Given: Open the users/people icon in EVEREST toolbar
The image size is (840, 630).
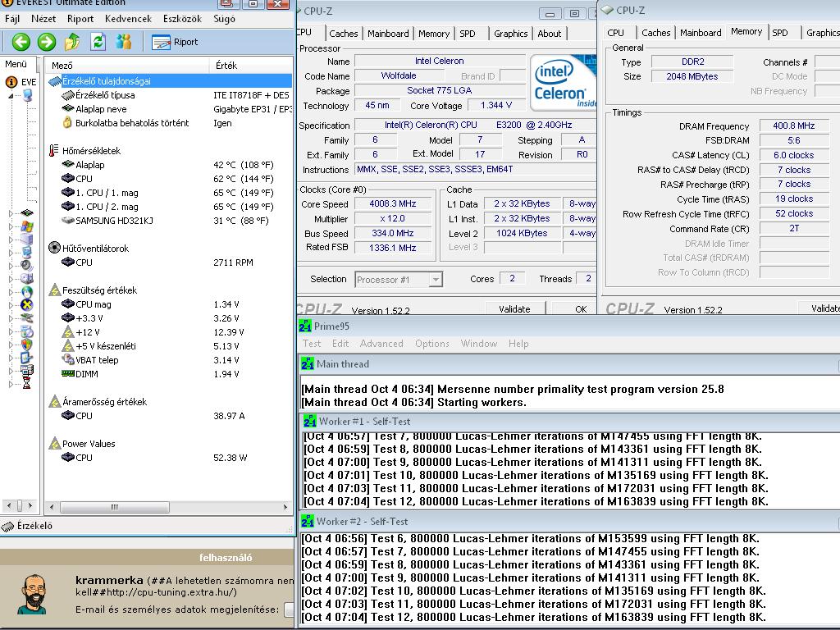Looking at the screenshot, I should click(124, 42).
